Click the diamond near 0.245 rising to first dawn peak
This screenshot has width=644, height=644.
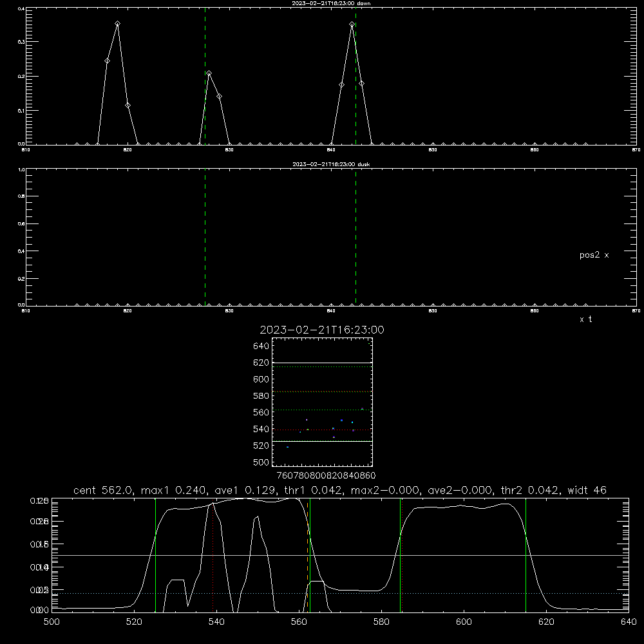(107, 61)
